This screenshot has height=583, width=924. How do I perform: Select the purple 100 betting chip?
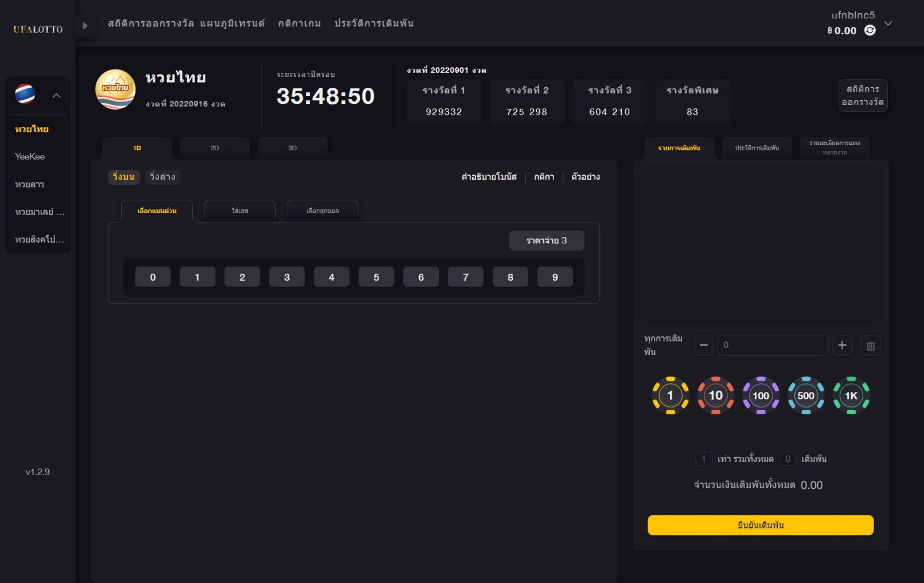[x=761, y=395]
